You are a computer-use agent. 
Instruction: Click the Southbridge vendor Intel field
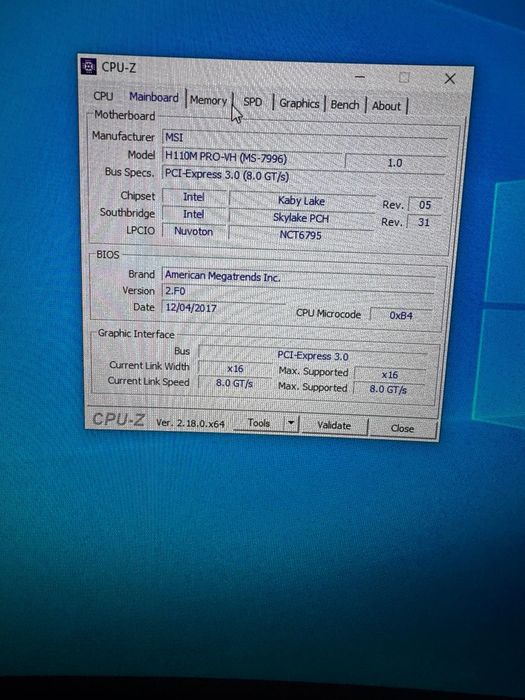[194, 214]
